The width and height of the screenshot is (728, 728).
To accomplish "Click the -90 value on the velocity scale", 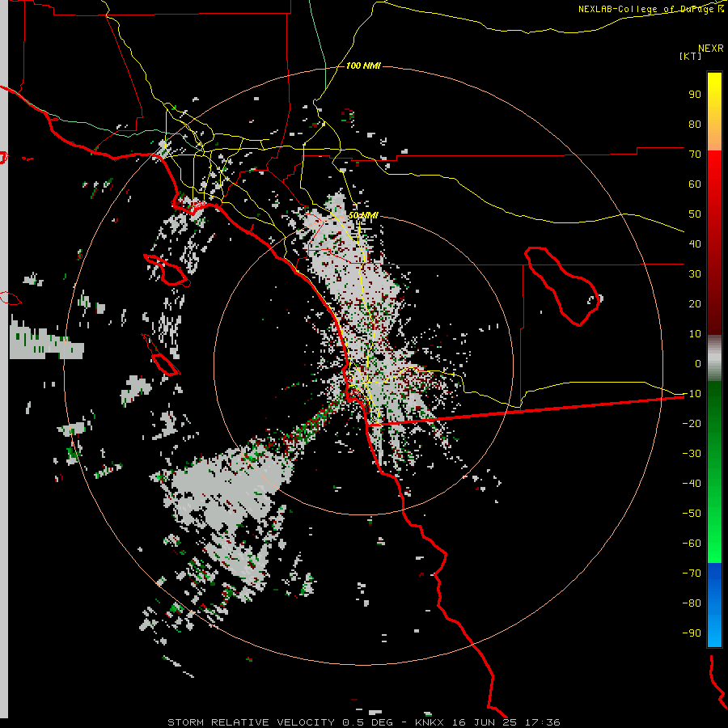I will click(x=692, y=633).
